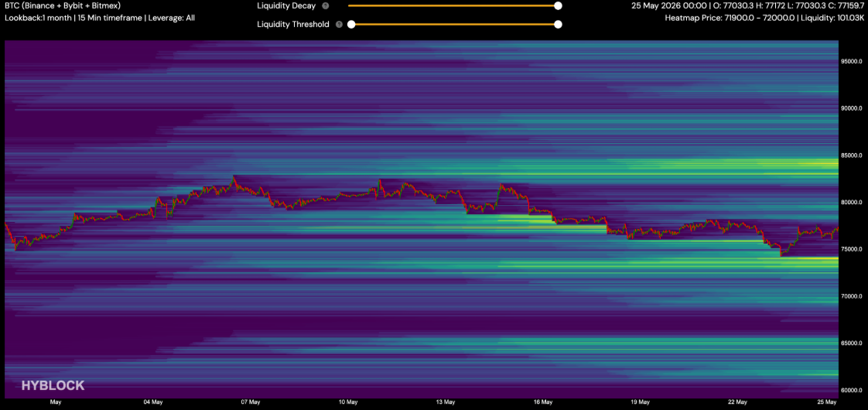Viewport: 868px width, 410px height.
Task: Click the '16 May' date axis label
Action: (x=543, y=402)
